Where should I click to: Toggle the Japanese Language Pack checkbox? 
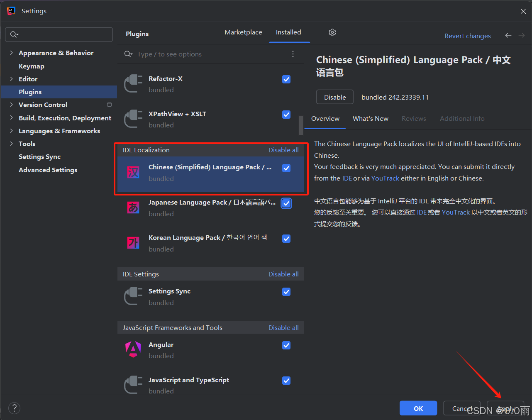click(x=286, y=203)
